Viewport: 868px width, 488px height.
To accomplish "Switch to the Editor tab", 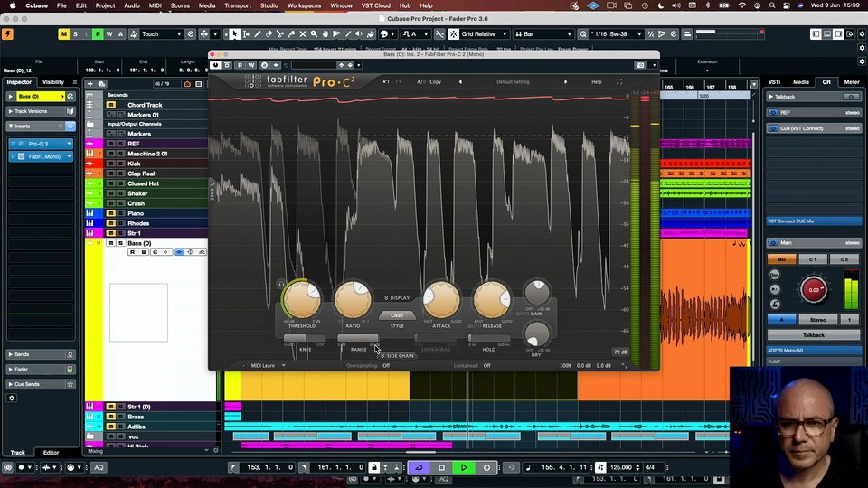I will tap(52, 453).
